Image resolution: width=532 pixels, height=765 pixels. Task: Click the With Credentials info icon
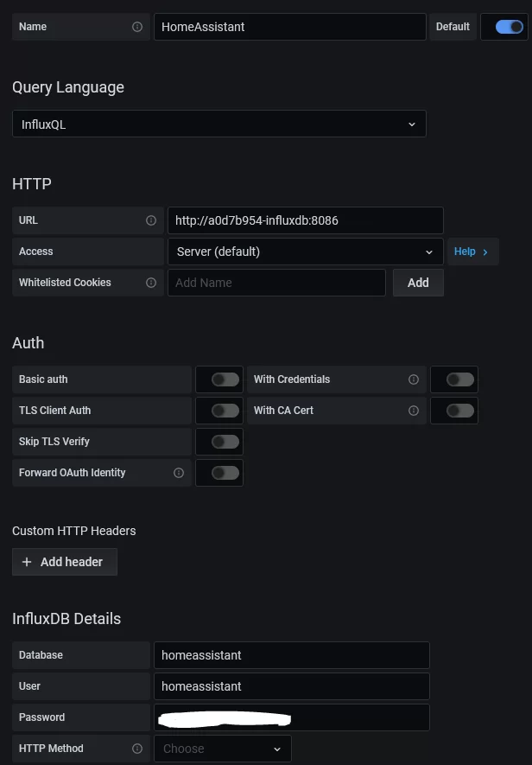point(414,379)
